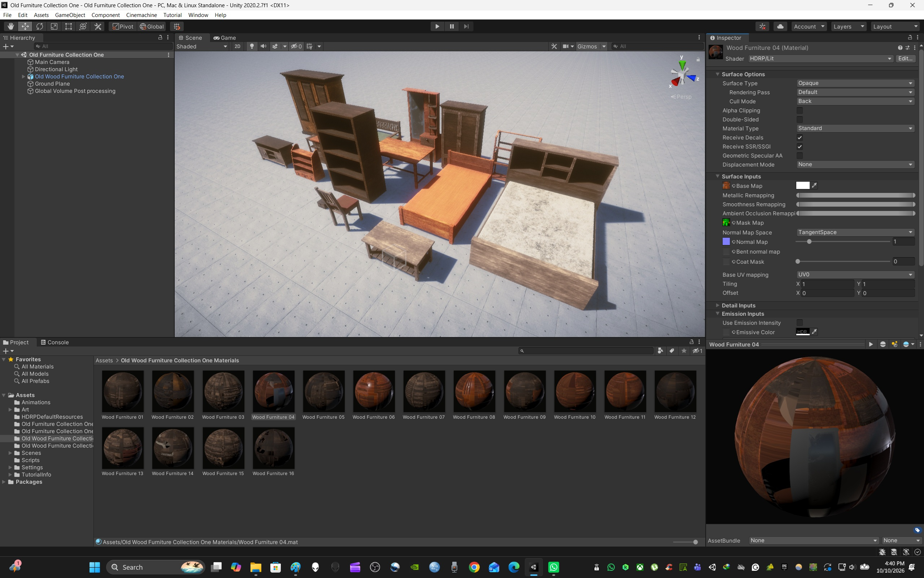Open Shaded draw mode dropdown
Image resolution: width=924 pixels, height=578 pixels.
coord(202,46)
